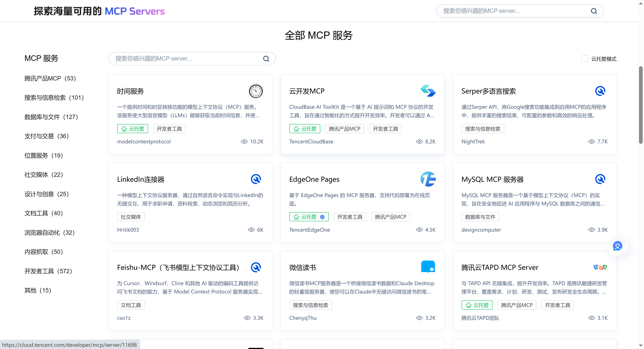Screen dimensions: 644x349
Task: Click 腾讯产品MCP tag on EdgeOne Pages card
Action: (391, 217)
